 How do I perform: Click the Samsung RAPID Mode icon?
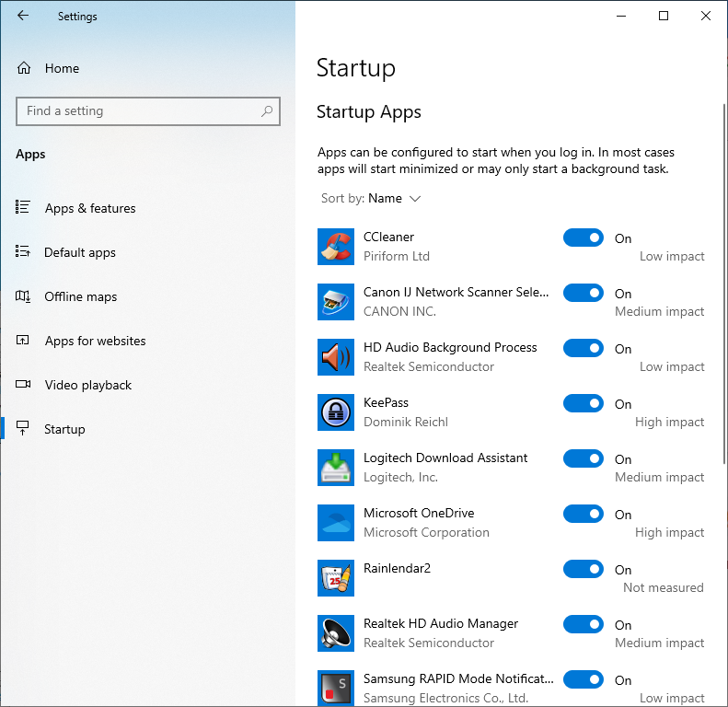[x=336, y=689]
